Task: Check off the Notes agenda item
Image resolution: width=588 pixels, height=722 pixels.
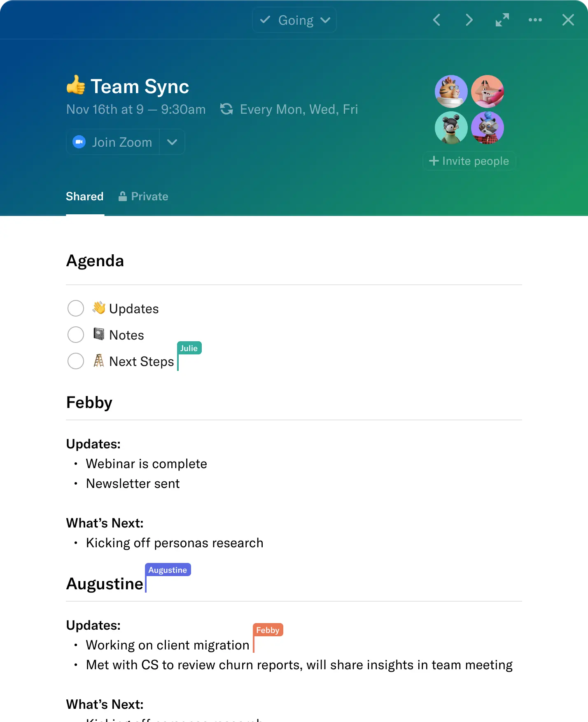Action: 76,335
